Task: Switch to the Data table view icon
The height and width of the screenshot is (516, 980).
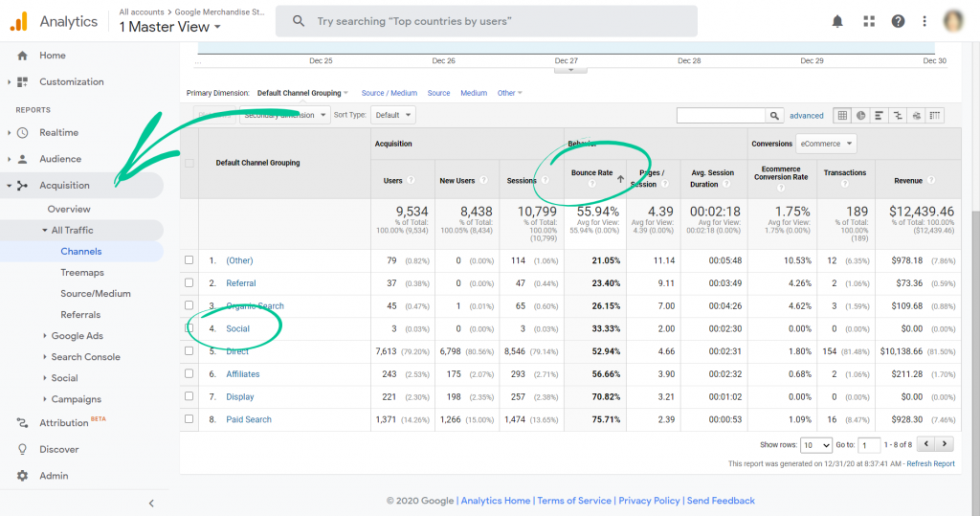Action: (x=842, y=116)
